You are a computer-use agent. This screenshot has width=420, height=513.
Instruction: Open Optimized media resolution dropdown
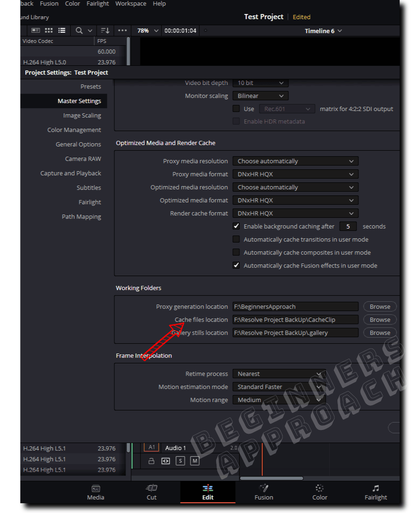295,187
